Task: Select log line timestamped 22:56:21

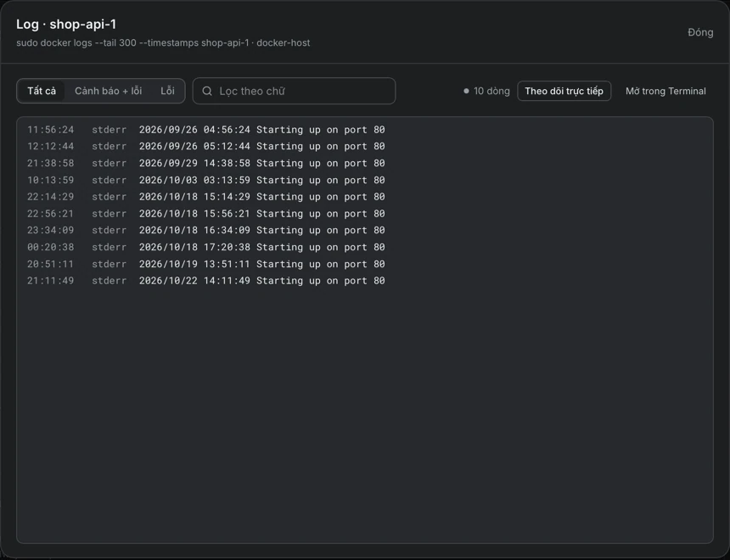Action: tap(364, 213)
